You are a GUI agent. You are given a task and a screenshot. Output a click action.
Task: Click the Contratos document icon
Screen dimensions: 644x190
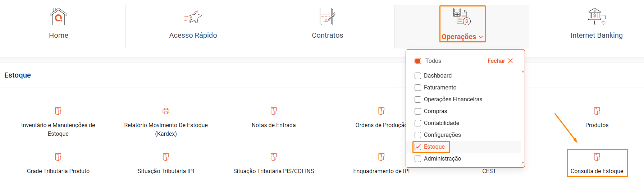[x=327, y=17]
